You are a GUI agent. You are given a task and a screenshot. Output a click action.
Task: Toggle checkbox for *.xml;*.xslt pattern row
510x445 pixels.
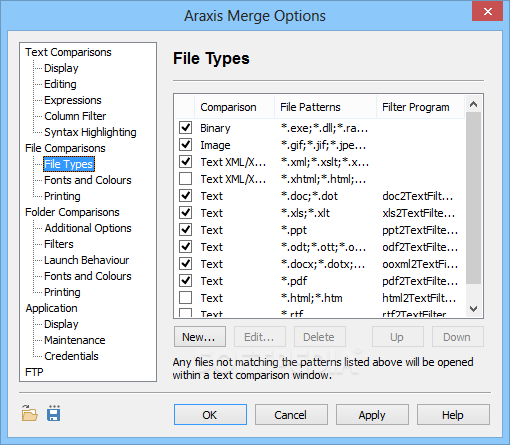click(185, 162)
